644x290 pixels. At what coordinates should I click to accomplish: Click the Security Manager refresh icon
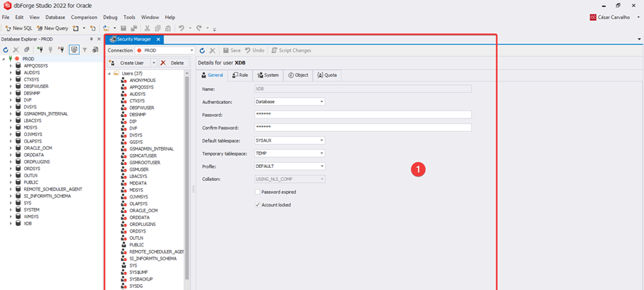pyautogui.click(x=202, y=51)
